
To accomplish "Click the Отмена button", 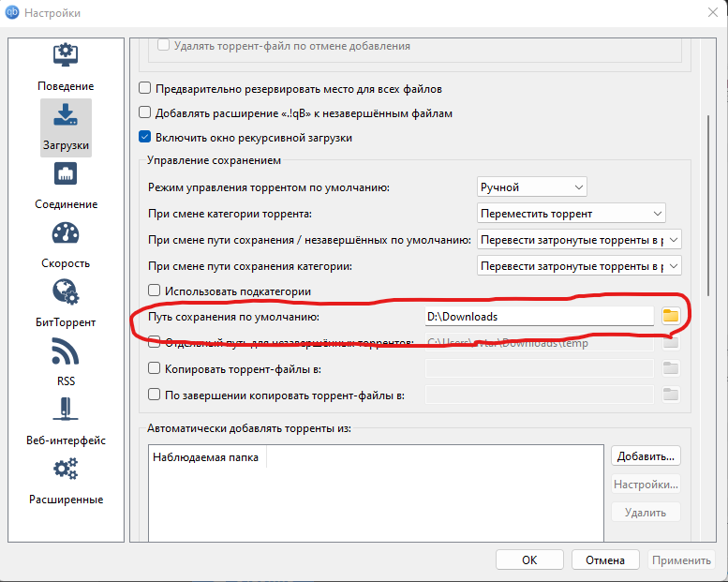I will (x=605, y=560).
